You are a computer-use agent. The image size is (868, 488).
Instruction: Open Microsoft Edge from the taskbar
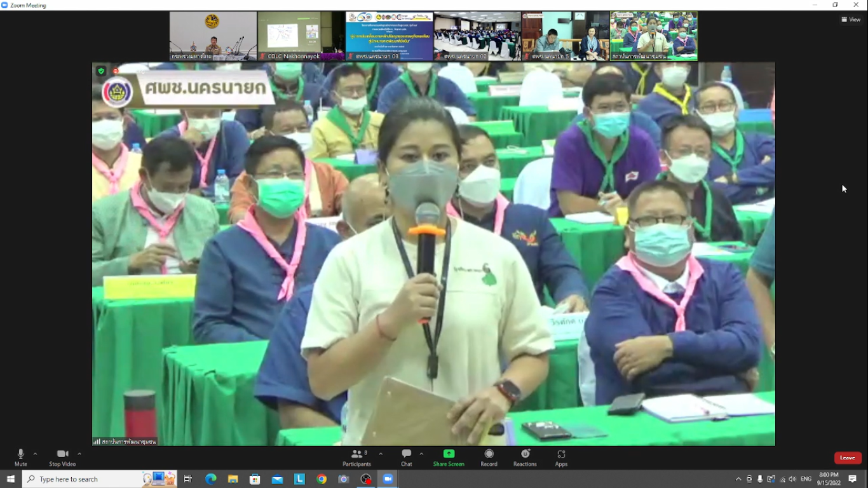click(x=210, y=479)
